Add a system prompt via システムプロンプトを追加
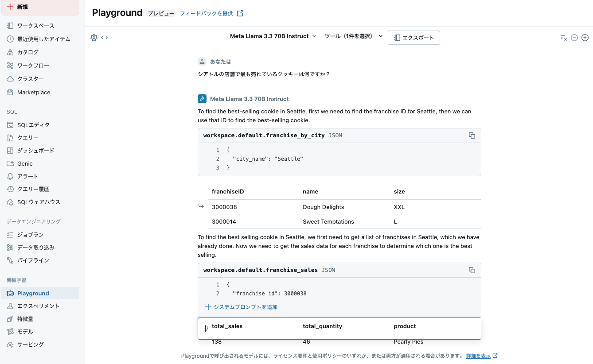Screen dimensions: 593x364 coord(241,306)
